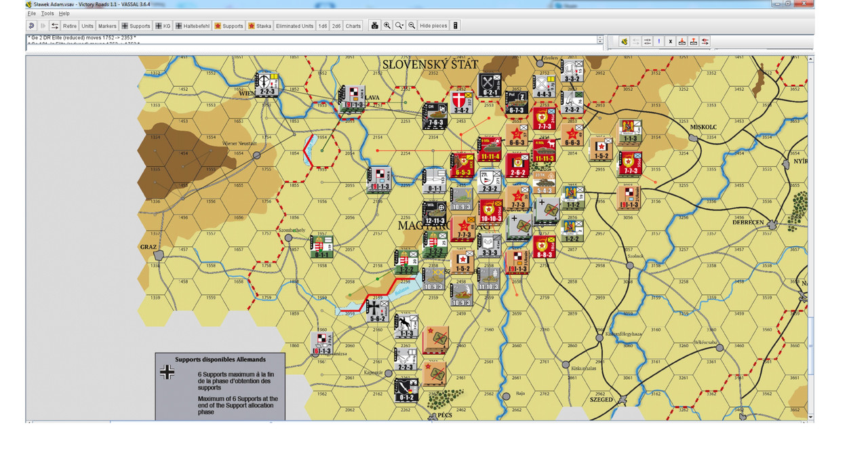Viewport: 868px width, 470px height.
Task: Click the step forward through logfile icon
Action: pyautogui.click(x=43, y=26)
